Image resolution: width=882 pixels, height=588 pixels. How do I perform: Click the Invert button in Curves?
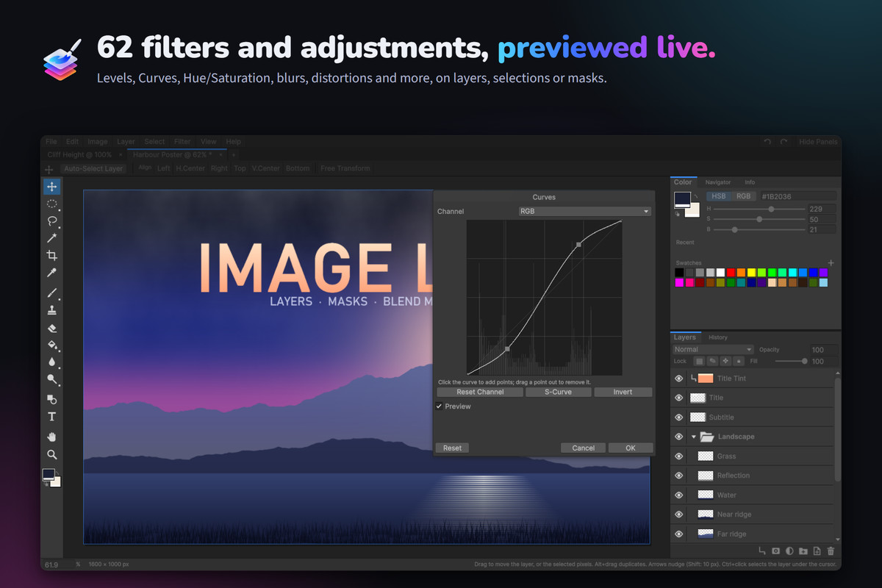(x=623, y=392)
